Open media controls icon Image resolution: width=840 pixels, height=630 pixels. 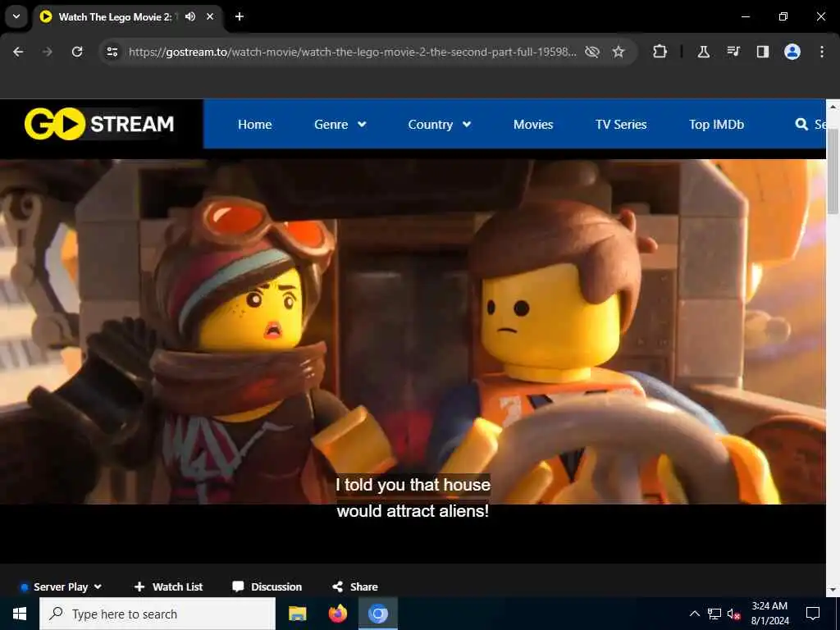pos(733,52)
